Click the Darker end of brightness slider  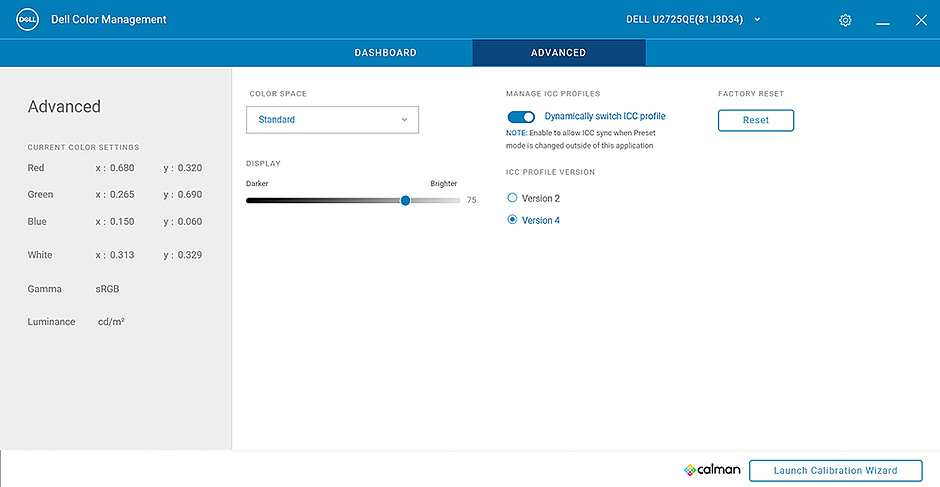pos(257,184)
